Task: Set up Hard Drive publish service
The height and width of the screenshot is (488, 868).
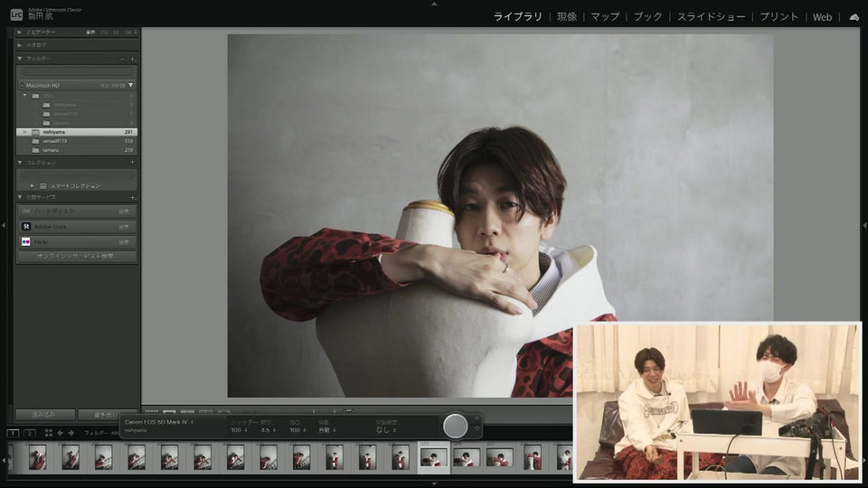Action: click(x=124, y=211)
